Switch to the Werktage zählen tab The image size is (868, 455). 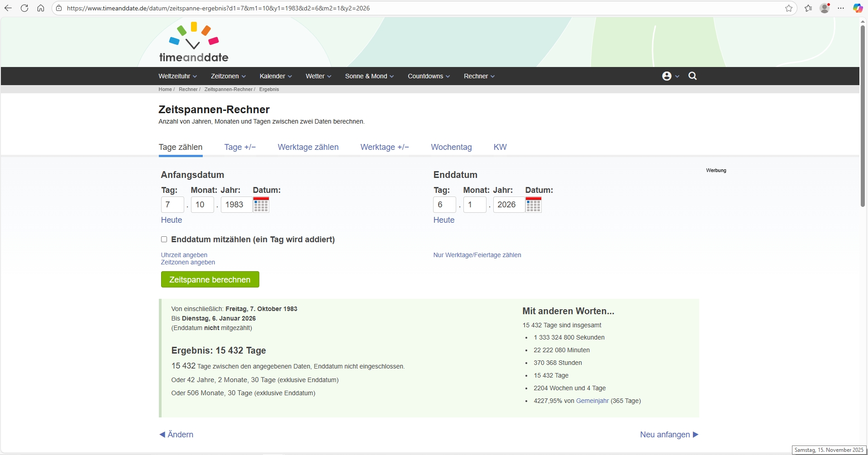[308, 147]
